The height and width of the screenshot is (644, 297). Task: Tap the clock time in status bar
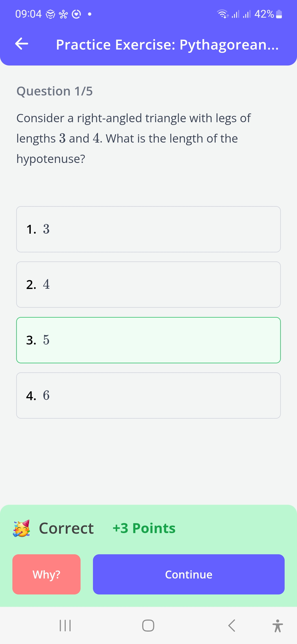[28, 14]
